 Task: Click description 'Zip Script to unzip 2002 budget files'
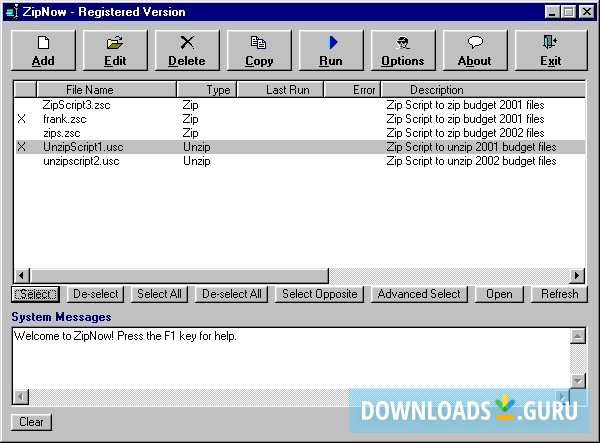[x=471, y=161]
